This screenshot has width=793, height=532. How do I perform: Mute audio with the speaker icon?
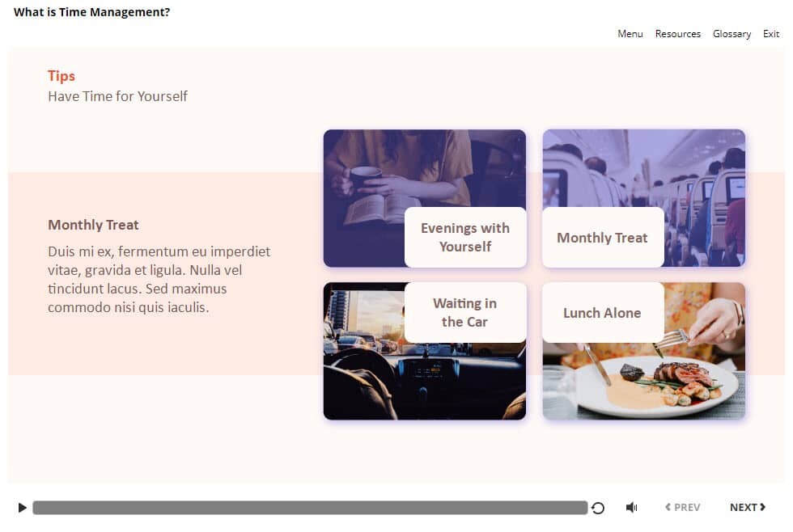pyautogui.click(x=631, y=508)
